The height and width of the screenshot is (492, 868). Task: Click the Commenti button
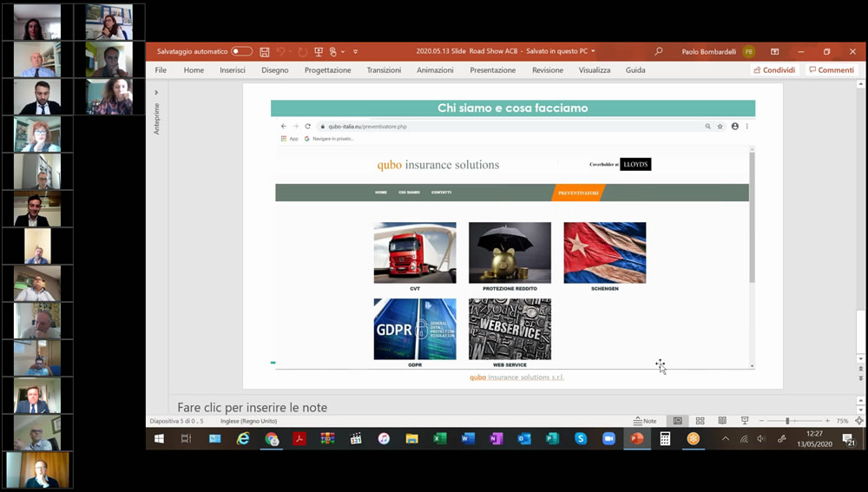tap(832, 69)
